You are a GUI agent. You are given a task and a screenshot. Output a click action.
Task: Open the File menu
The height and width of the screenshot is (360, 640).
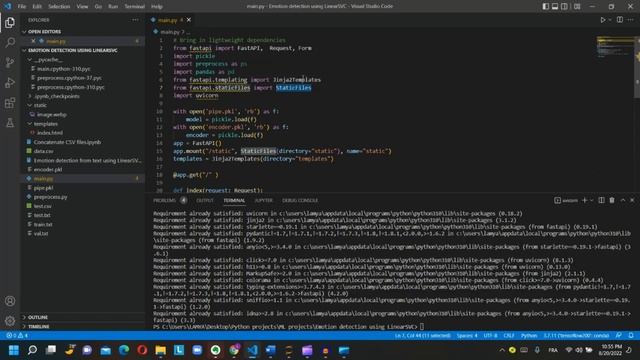coord(22,7)
